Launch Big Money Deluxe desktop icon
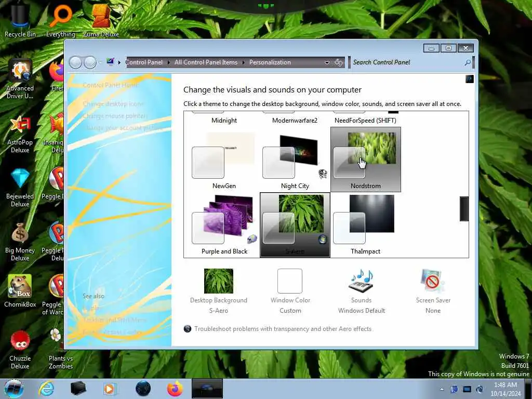This screenshot has height=399, width=532. [x=20, y=242]
